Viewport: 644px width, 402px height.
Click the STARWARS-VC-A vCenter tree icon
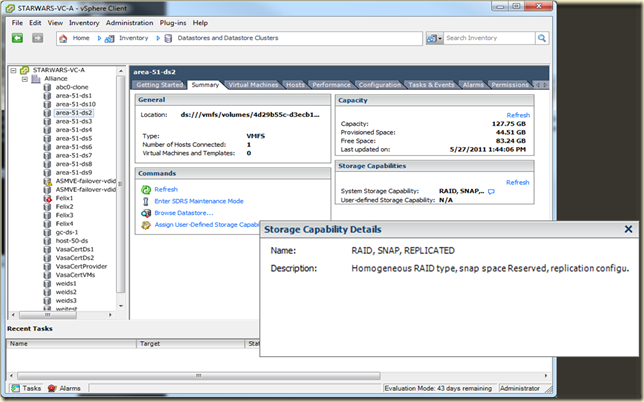[x=24, y=70]
